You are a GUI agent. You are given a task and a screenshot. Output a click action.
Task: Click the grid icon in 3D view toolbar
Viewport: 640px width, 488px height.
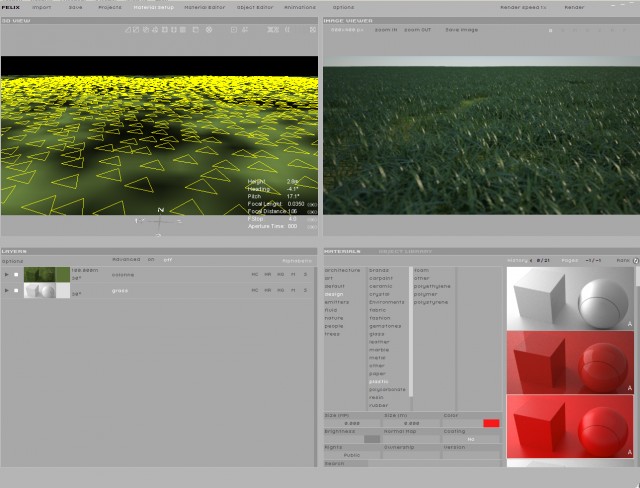[x=183, y=30]
